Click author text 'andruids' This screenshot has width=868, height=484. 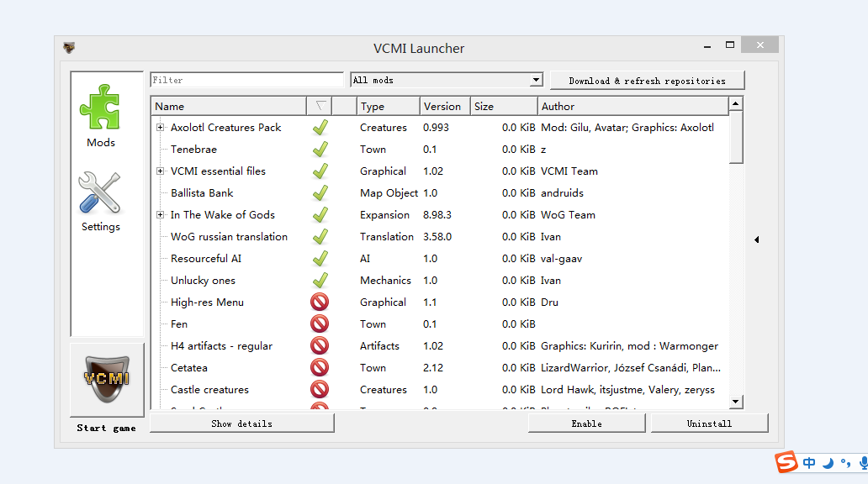point(562,193)
